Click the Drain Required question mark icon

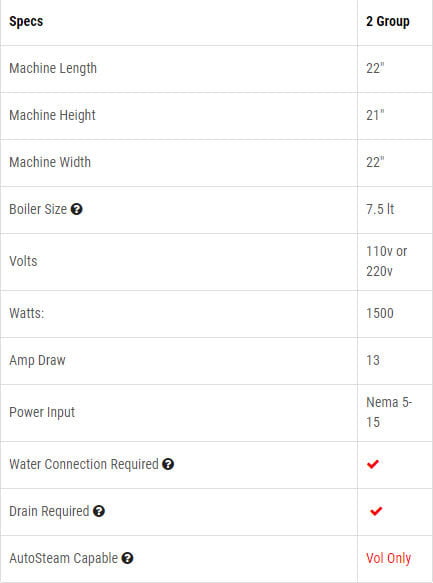point(98,511)
